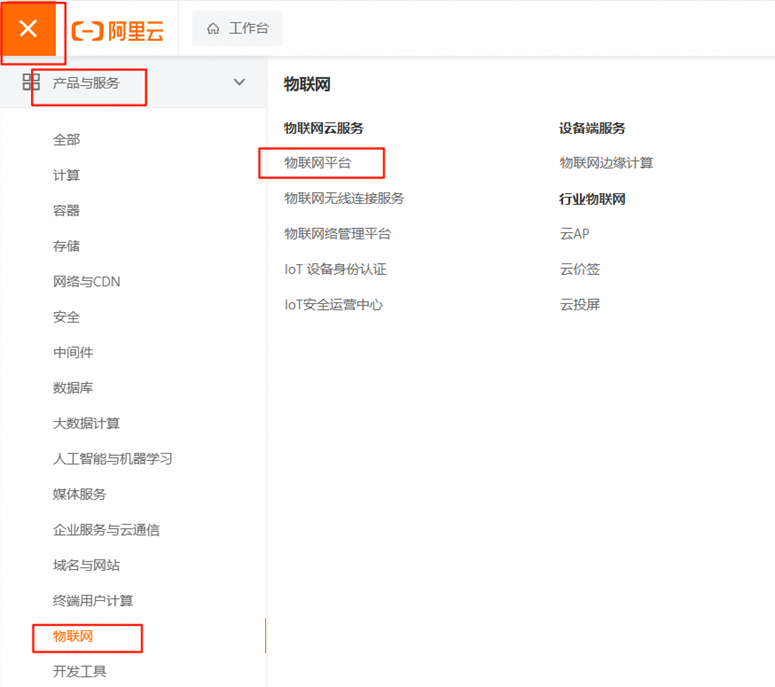Open 物联网络管理平台 link
This screenshot has width=775, height=687.
338,234
